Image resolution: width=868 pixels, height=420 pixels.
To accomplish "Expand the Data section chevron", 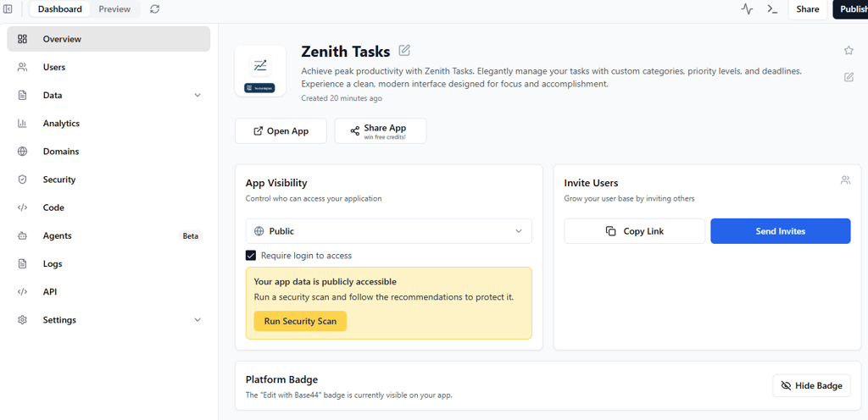I will tap(198, 95).
